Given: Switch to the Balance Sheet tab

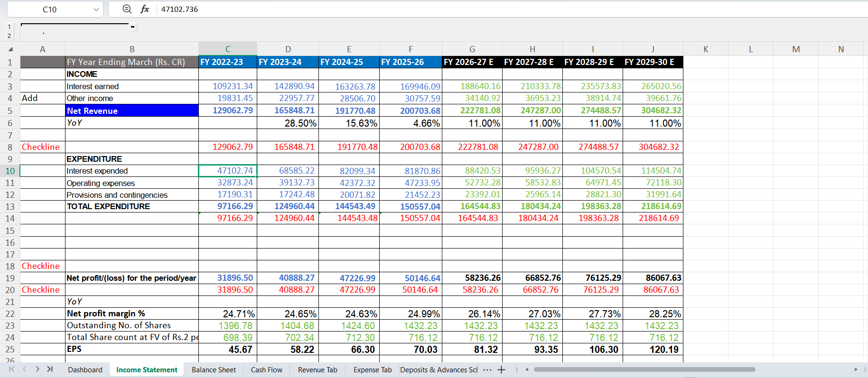Looking at the screenshot, I should pos(214,370).
